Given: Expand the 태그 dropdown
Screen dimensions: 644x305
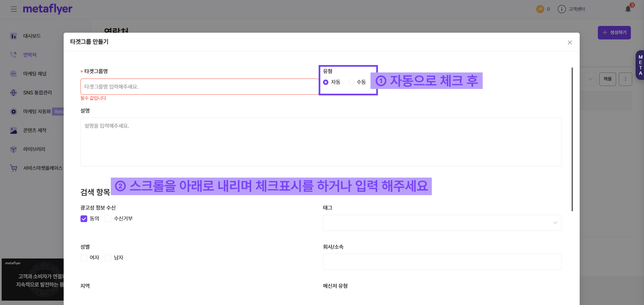Looking at the screenshot, I should point(442,223).
